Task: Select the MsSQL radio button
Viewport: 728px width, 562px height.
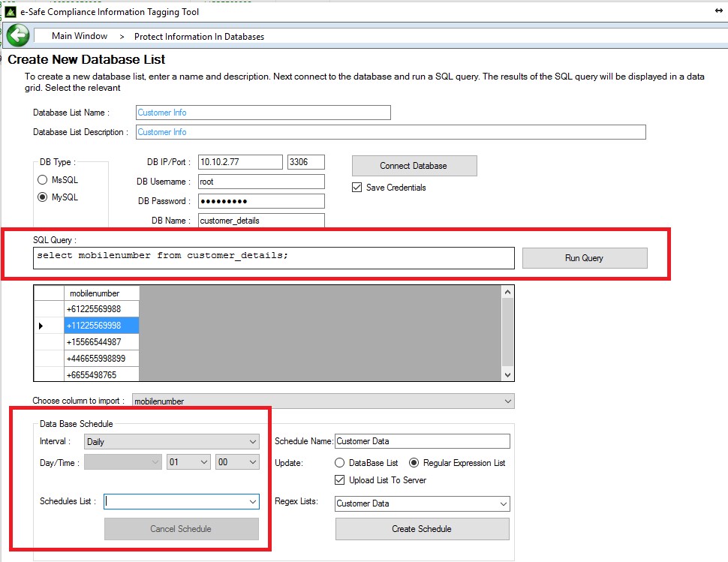Action: [x=43, y=180]
